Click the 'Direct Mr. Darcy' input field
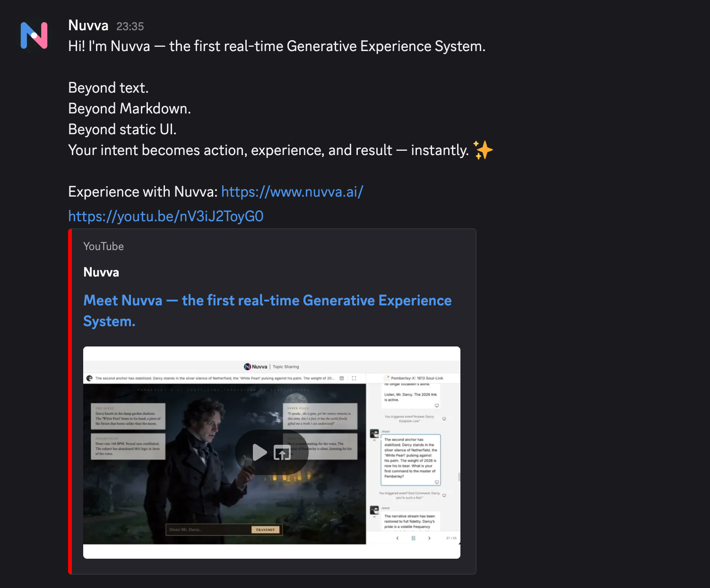710x588 pixels. pyautogui.click(x=208, y=529)
